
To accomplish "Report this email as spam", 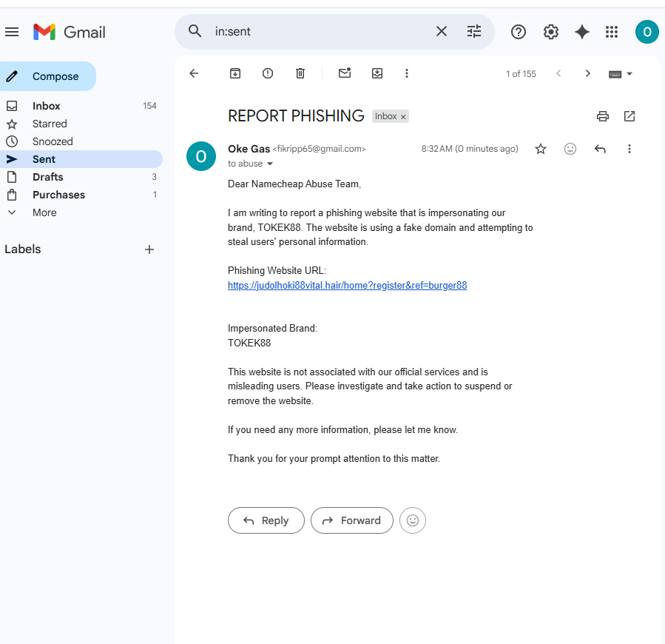I will [x=268, y=73].
